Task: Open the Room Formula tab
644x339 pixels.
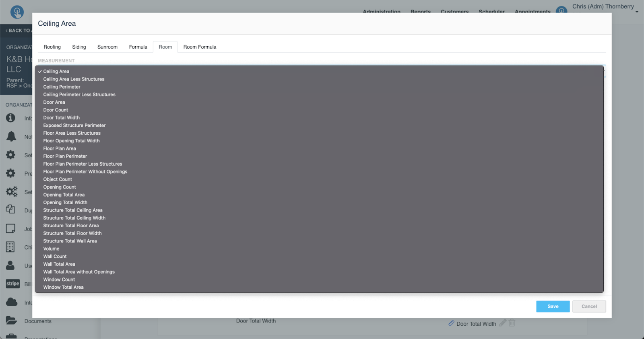Action: [x=200, y=47]
